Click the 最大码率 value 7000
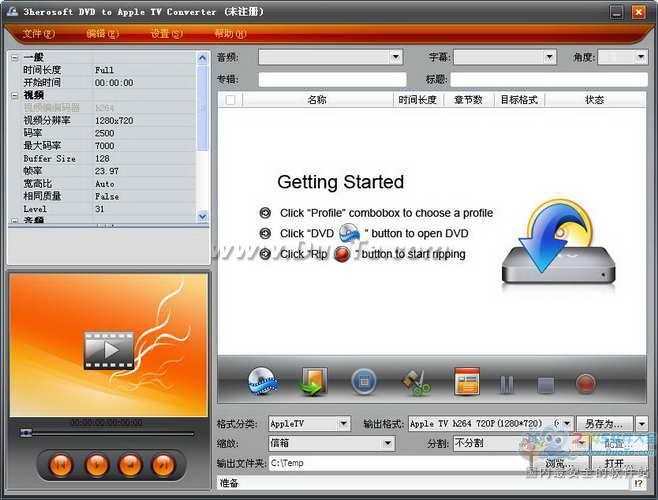 click(x=104, y=146)
